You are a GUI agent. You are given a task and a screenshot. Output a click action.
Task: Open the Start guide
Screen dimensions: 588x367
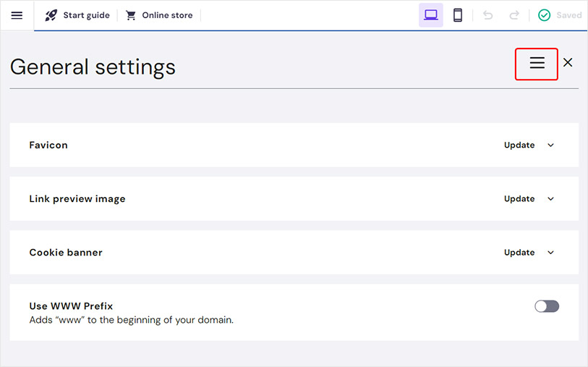86,15
